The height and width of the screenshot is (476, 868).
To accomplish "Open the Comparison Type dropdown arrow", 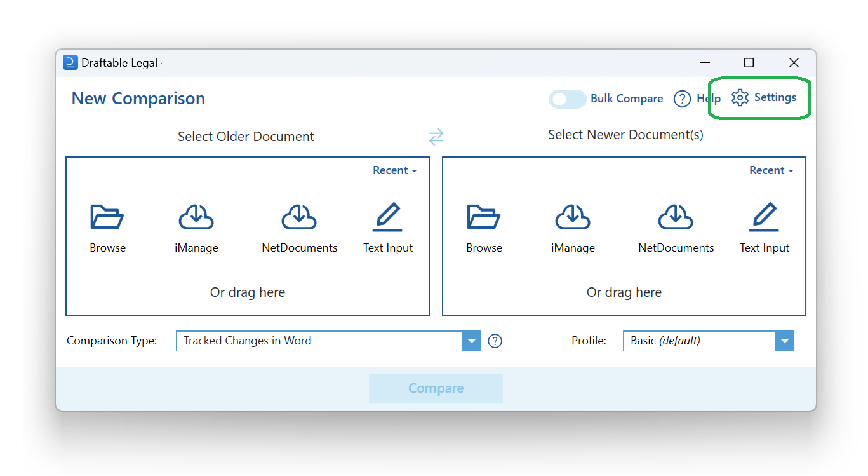I will pyautogui.click(x=471, y=341).
